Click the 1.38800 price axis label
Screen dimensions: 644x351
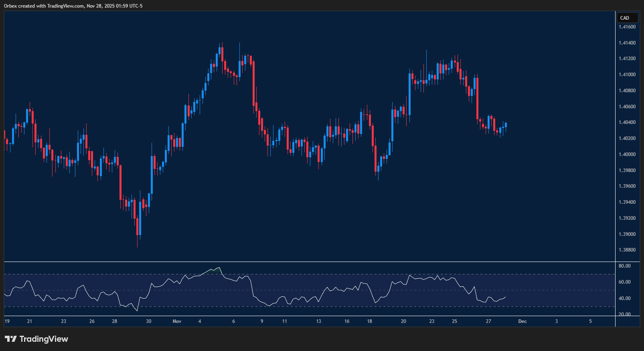coord(627,250)
